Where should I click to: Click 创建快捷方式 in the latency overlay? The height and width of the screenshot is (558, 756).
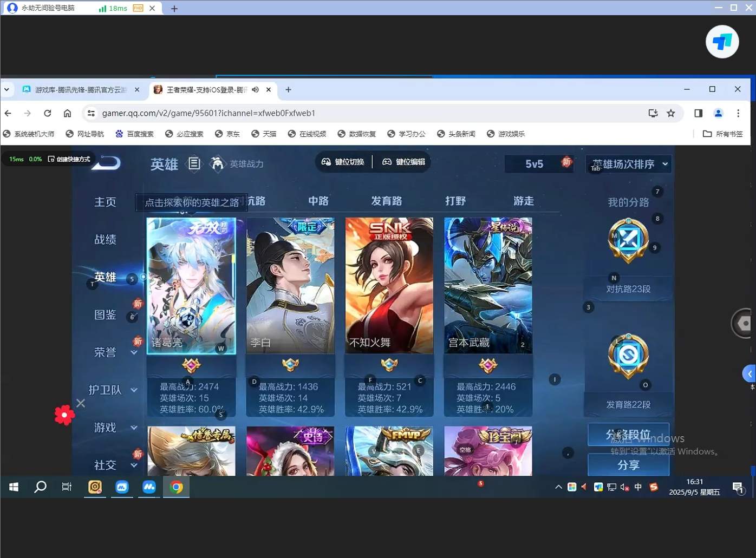pyautogui.click(x=69, y=159)
